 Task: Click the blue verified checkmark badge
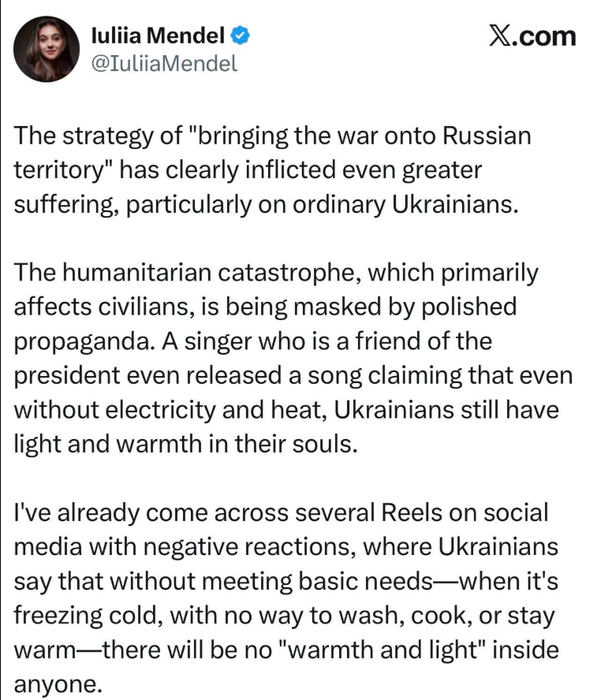(241, 35)
